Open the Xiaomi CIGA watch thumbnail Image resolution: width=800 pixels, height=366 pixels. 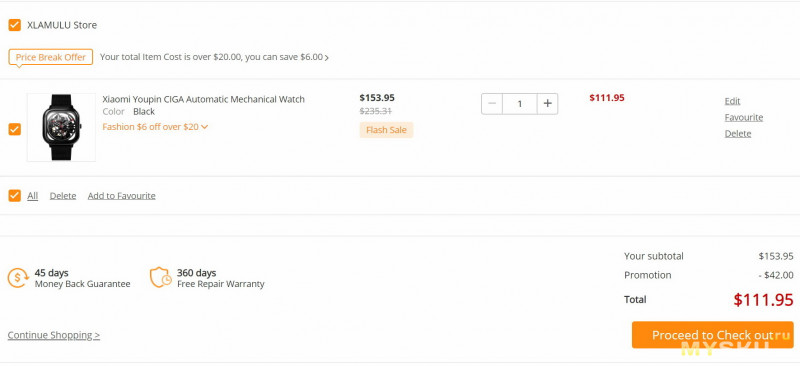pyautogui.click(x=61, y=127)
